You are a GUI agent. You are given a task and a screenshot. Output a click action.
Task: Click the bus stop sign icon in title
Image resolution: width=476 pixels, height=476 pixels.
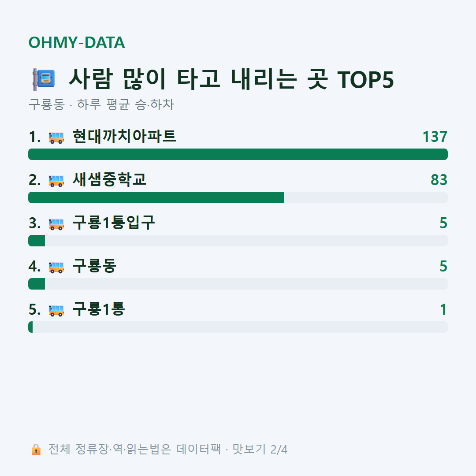(x=44, y=79)
